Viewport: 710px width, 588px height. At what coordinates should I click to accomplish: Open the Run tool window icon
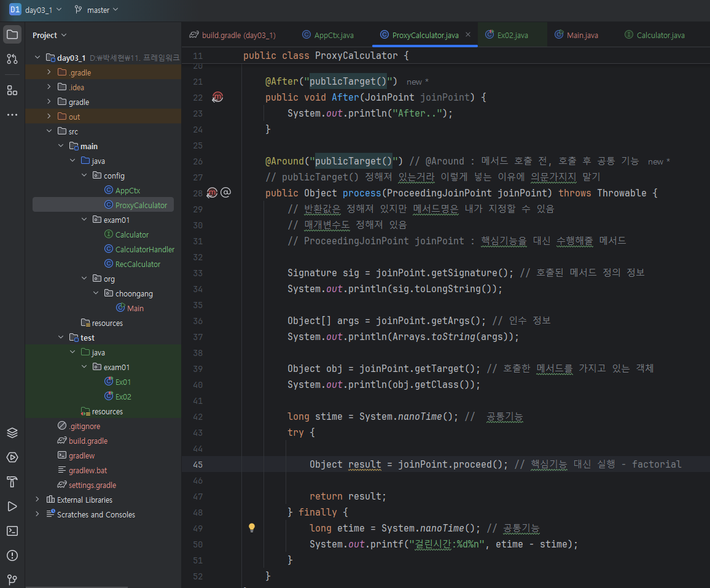[x=12, y=506]
